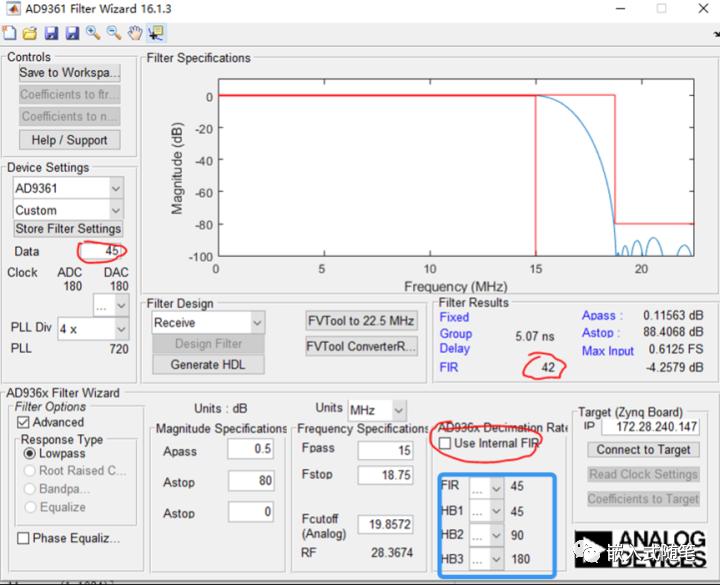
Task: Enable the Phase Equaliz... checkbox
Action: 23,538
